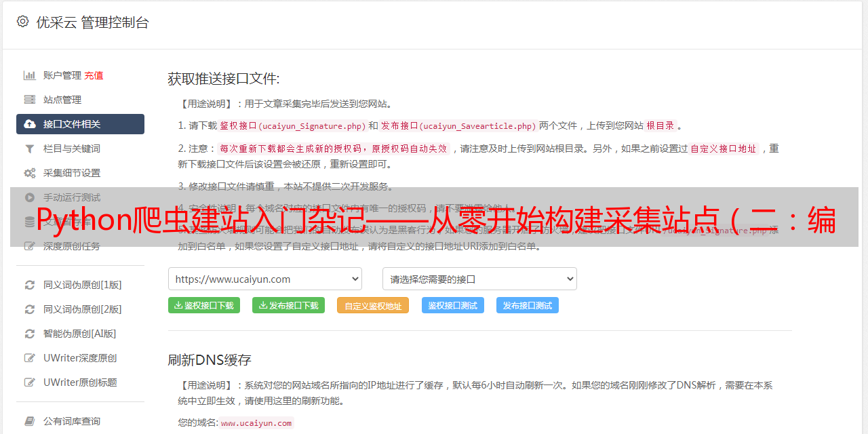This screenshot has height=434, width=868.
Task: Click the refresh icon beside 智能伪原创[AI版]
Action: (30, 334)
